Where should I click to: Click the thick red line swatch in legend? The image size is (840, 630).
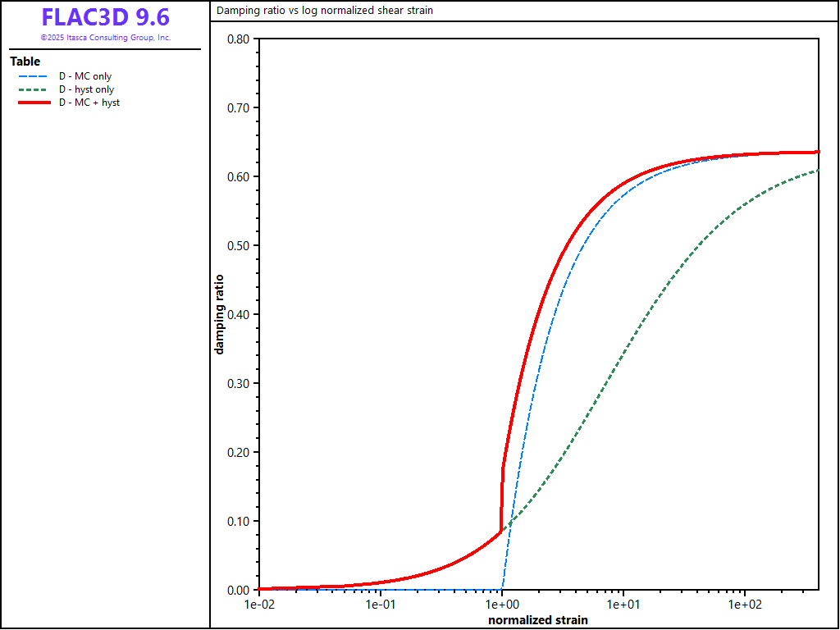(x=34, y=103)
